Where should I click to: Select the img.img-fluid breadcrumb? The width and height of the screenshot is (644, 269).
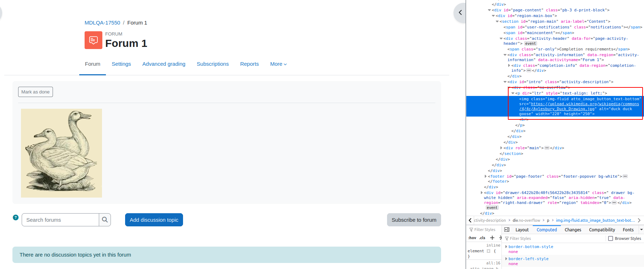[595, 220]
